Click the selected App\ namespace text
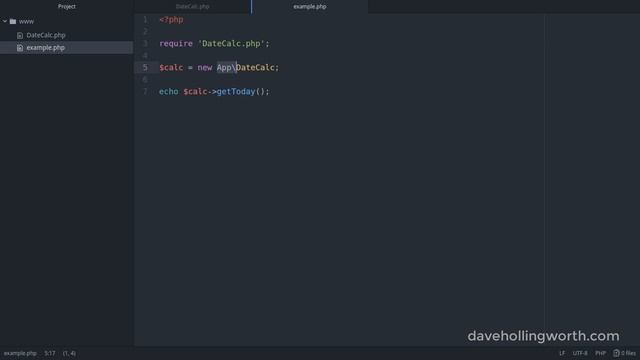This screenshot has width=640, height=360. click(x=227, y=67)
